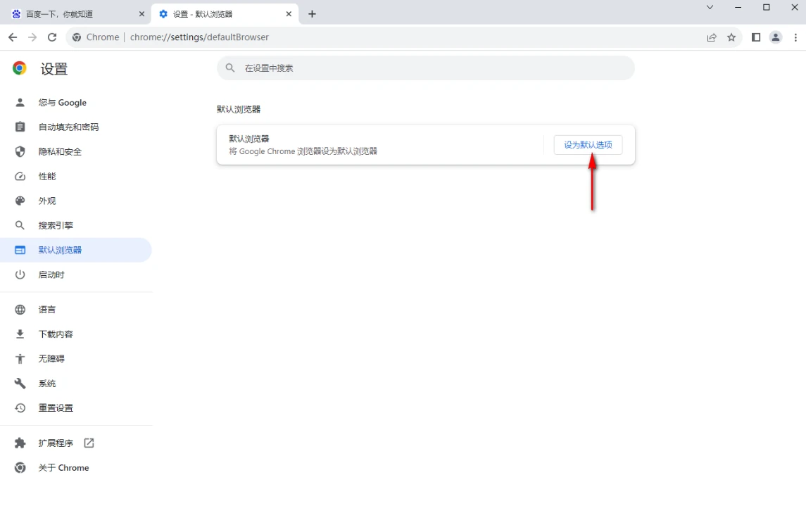Click the Chrome icon for 关于 Chrome
The image size is (806, 532).
click(20, 468)
